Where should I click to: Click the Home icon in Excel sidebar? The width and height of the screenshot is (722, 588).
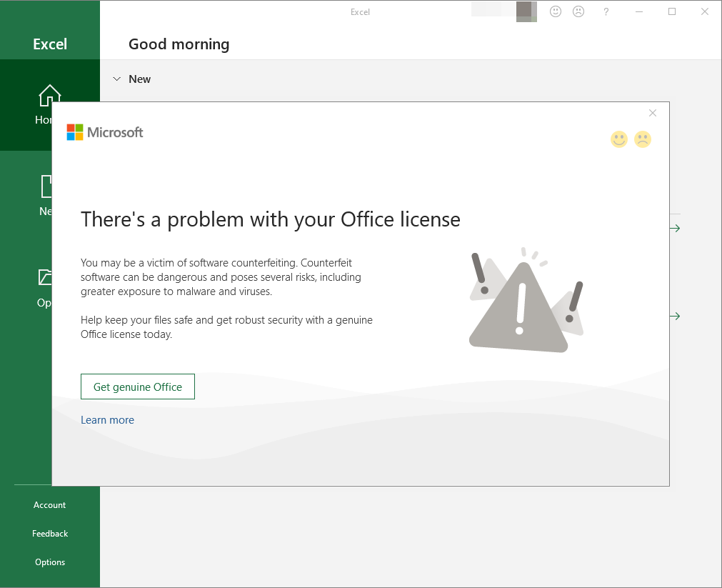tap(49, 94)
